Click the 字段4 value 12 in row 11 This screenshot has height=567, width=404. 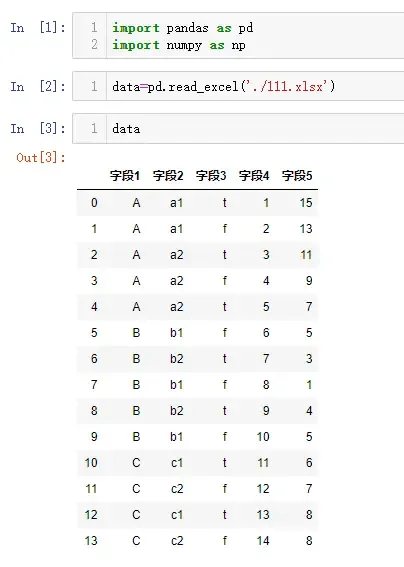point(263,489)
